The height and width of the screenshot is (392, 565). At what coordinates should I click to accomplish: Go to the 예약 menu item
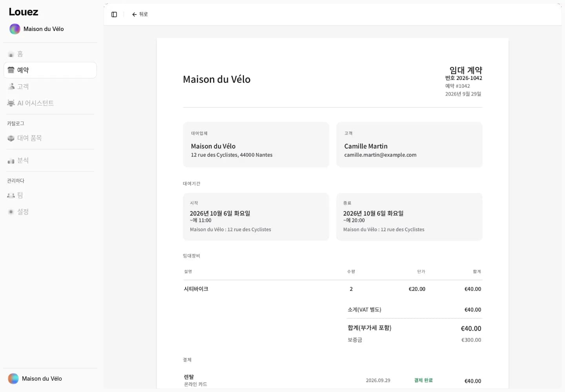pos(50,70)
